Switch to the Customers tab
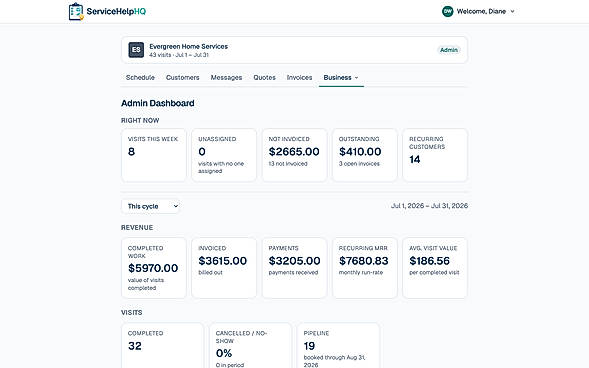 (x=183, y=77)
